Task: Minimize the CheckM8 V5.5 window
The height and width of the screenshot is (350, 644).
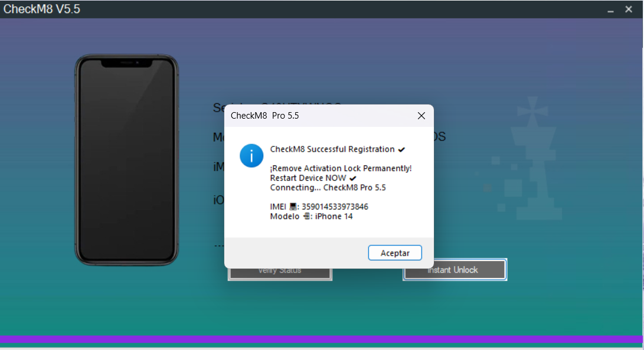Action: (x=610, y=10)
